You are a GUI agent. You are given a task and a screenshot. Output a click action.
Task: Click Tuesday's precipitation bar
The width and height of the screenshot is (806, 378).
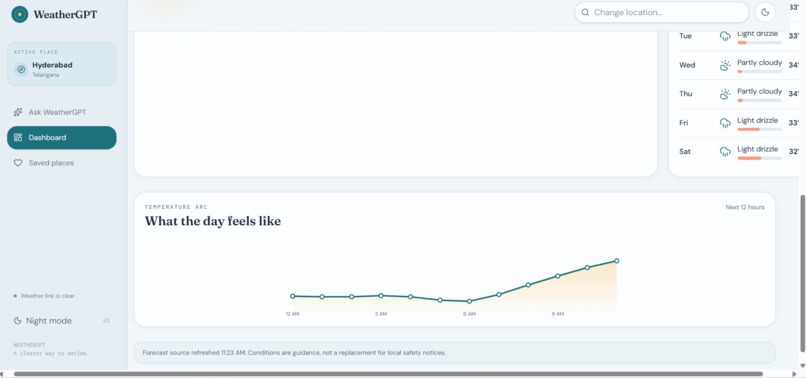(x=760, y=43)
